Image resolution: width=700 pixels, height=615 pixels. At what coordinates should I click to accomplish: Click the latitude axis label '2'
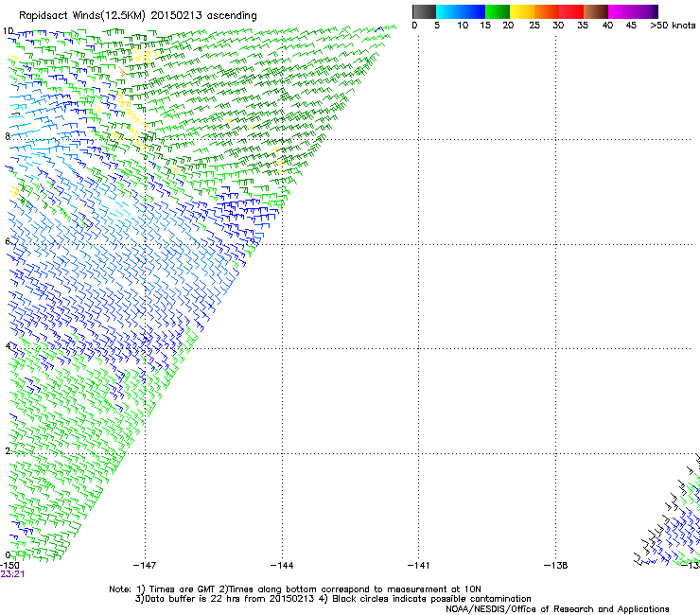tap(8, 450)
